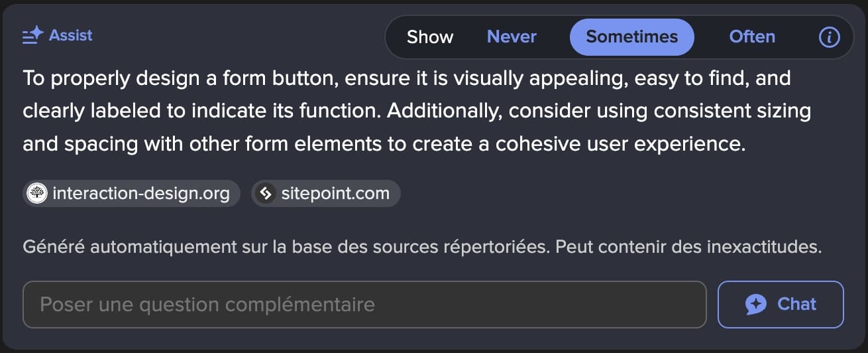Click the sentence starting with "Additionally"
Viewport: 868px width, 353px height.
596,111
